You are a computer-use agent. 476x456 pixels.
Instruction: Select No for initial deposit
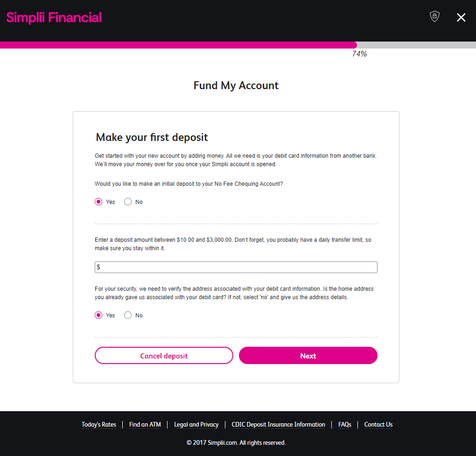128,202
